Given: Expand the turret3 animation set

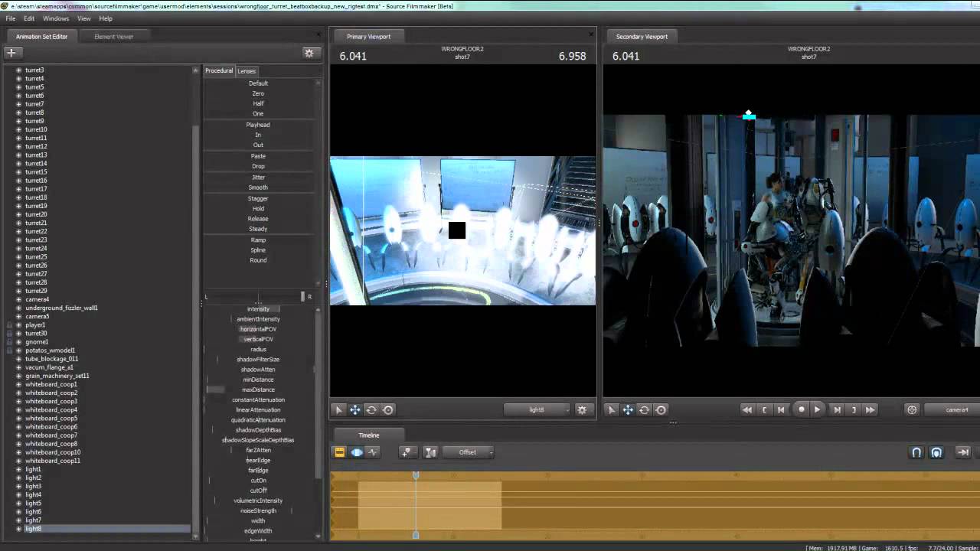Looking at the screenshot, I should coord(18,70).
